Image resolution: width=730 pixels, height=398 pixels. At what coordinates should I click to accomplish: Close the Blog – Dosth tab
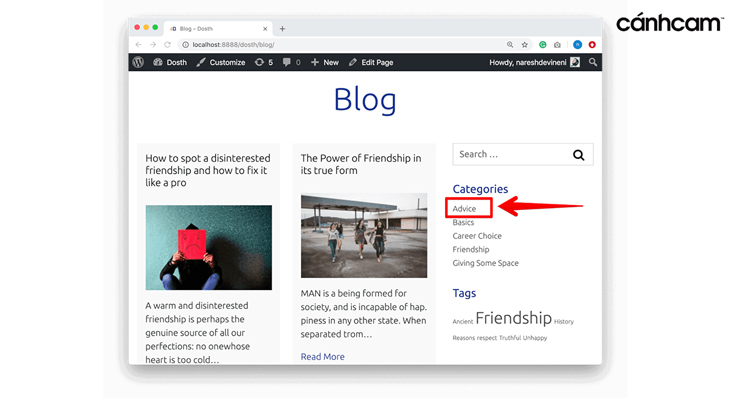[x=265, y=29]
